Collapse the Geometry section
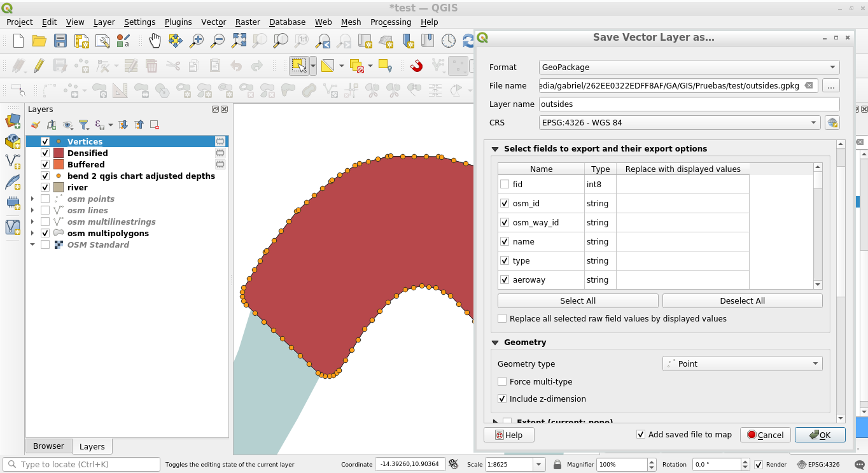 tap(495, 342)
